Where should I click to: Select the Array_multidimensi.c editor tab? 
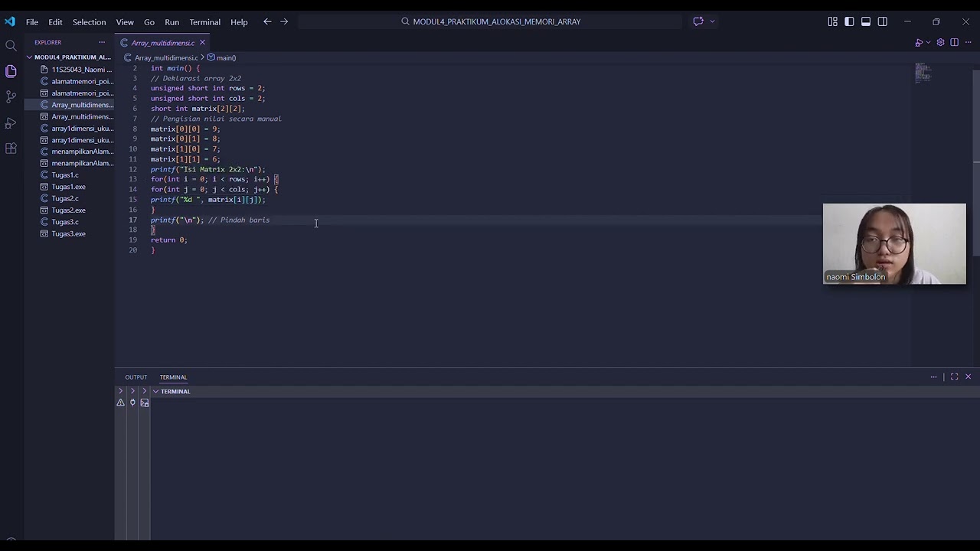pos(162,43)
